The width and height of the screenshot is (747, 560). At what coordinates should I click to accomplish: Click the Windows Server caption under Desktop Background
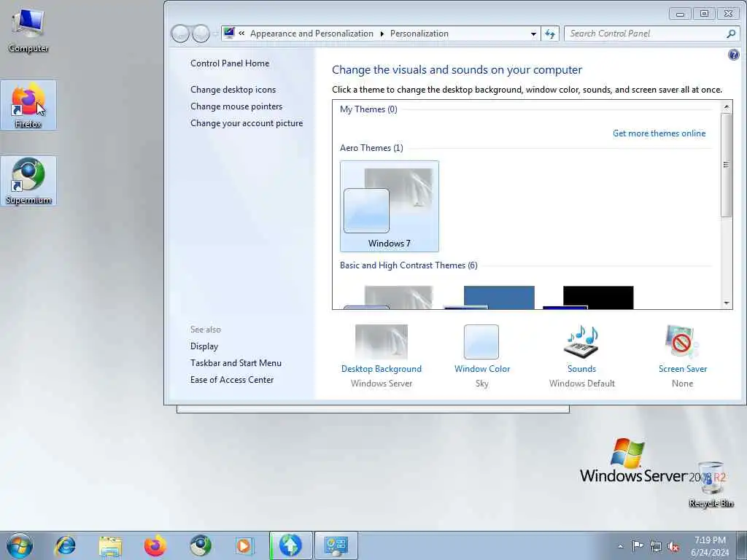pos(381,384)
